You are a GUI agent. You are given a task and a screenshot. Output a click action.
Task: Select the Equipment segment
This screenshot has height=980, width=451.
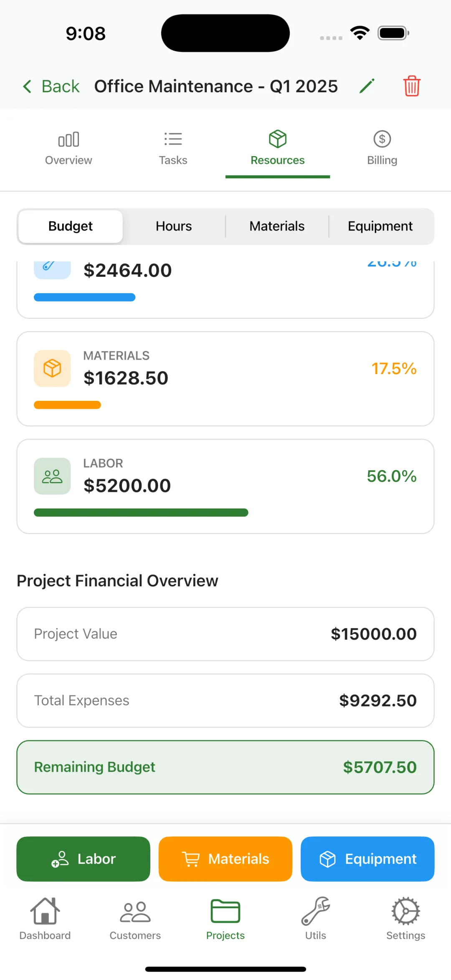(x=380, y=226)
